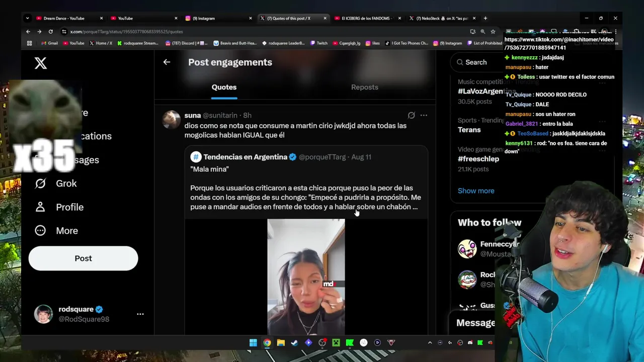Open suna's profile avatar
This screenshot has height=362, width=644.
(171, 120)
